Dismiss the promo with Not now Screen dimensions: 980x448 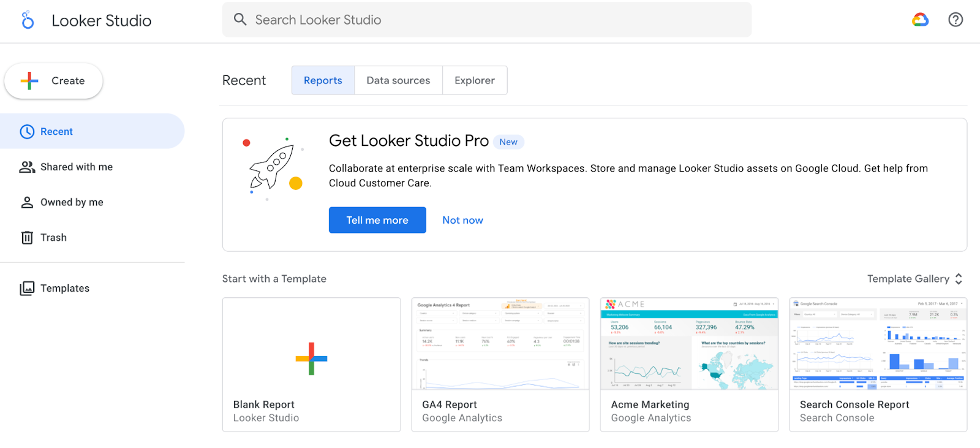point(462,220)
